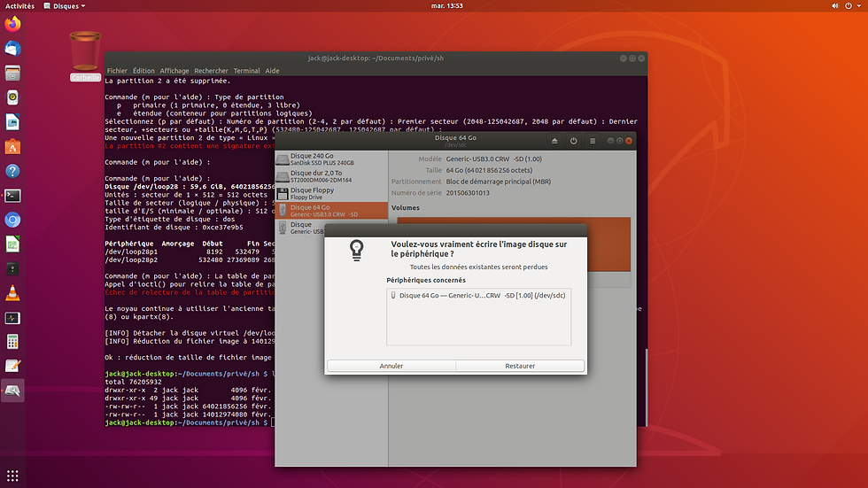Select Disque dur 2,0 To entry
This screenshot has width=868, height=488.
pos(331,176)
